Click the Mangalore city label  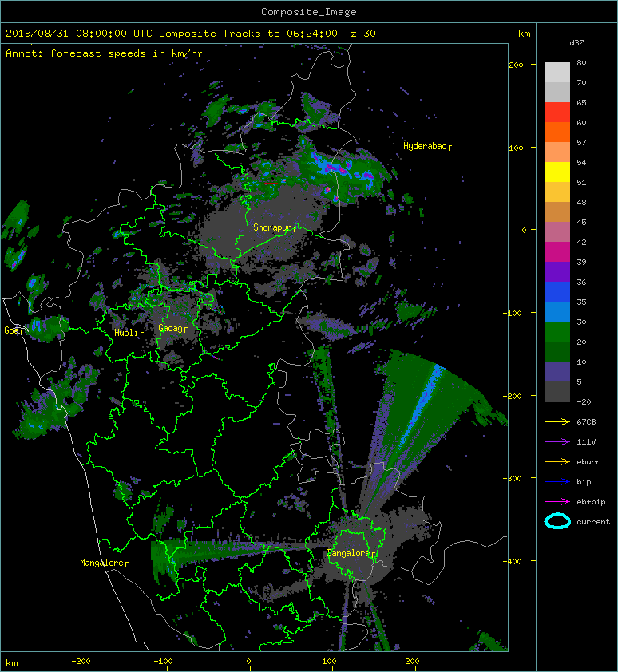tap(105, 563)
